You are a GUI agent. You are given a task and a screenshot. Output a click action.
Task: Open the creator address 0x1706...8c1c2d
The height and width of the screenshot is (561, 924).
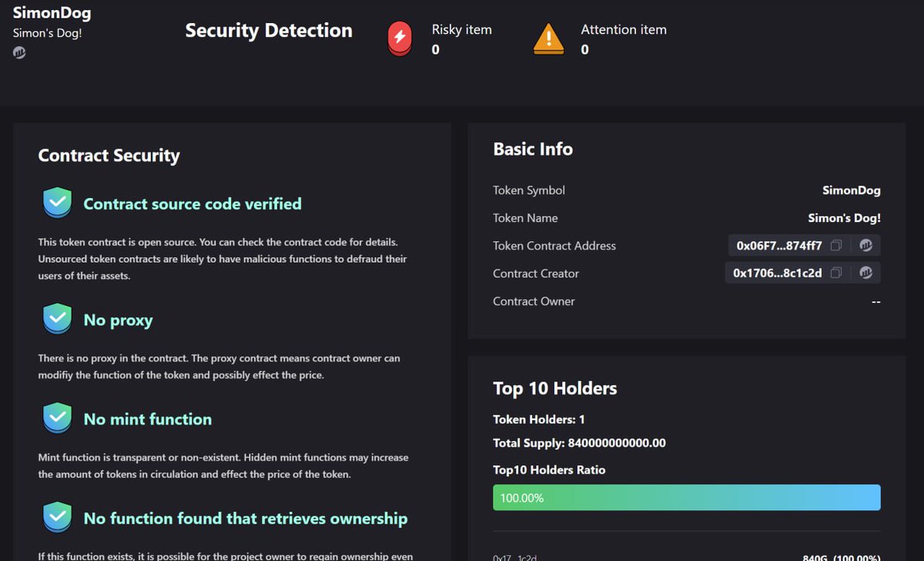coord(778,273)
